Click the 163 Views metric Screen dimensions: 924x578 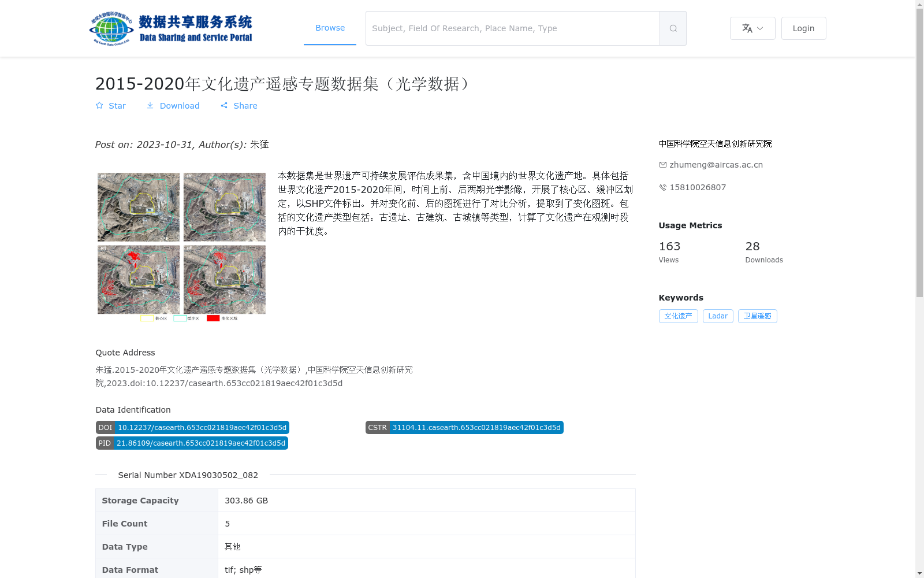pos(669,252)
